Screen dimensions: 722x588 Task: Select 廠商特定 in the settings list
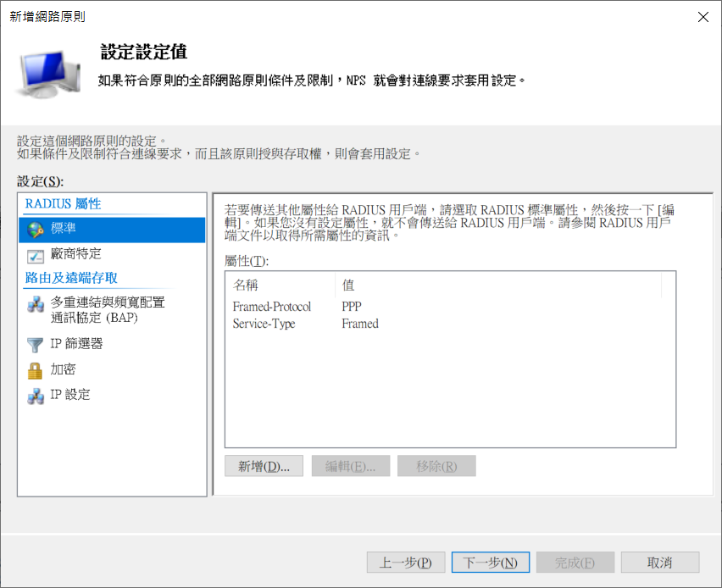(x=76, y=254)
